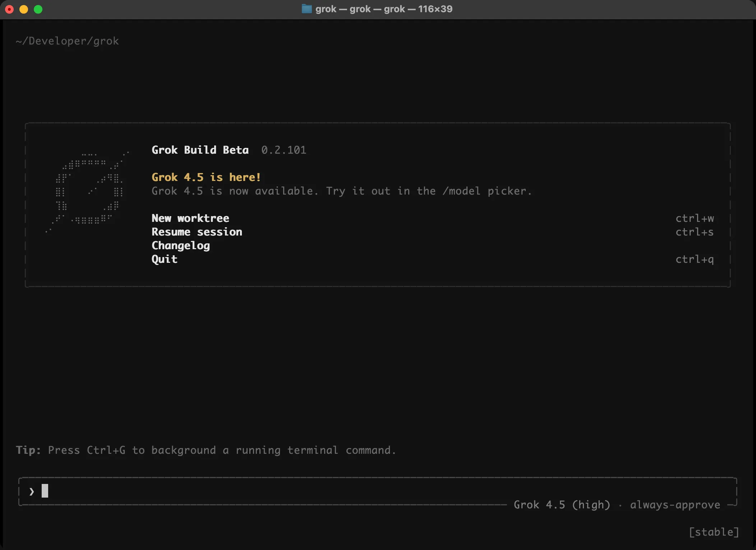Screen dimensions: 756x550
Task: Click the Grok Build Beta heading
Action: (x=200, y=150)
